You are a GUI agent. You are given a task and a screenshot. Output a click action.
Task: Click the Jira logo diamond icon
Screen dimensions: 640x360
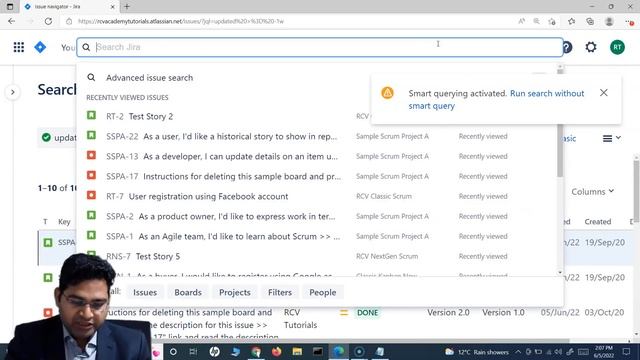40,47
